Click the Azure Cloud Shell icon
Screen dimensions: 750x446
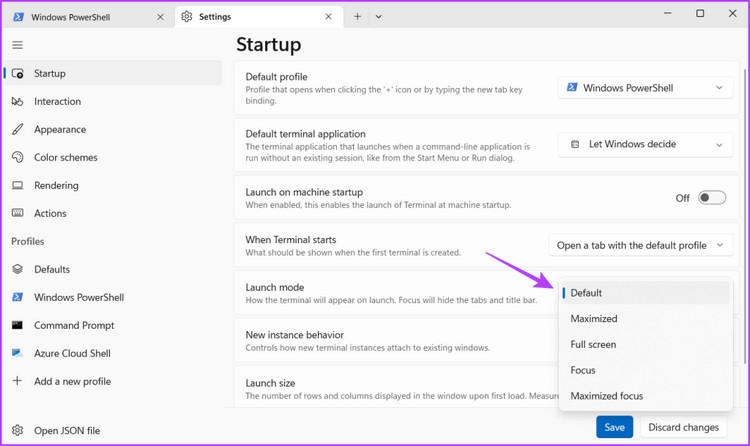pos(18,353)
